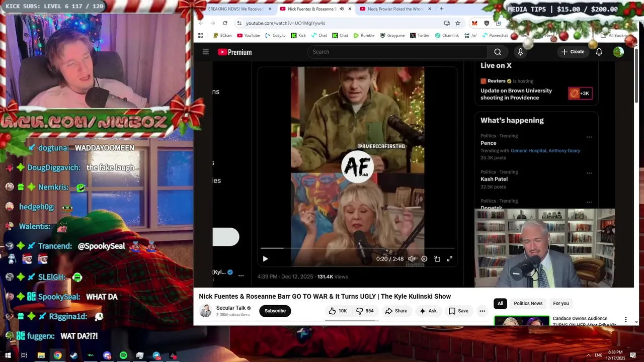Viewport: 644px width, 362px height.
Task: Open options for the Donetsk trending item
Action: point(589,202)
